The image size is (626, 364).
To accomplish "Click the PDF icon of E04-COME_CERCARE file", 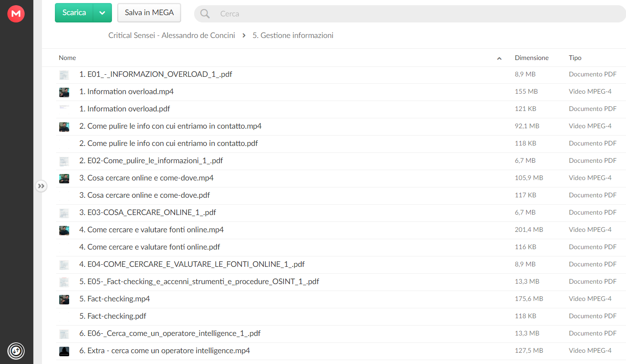I will (64, 265).
